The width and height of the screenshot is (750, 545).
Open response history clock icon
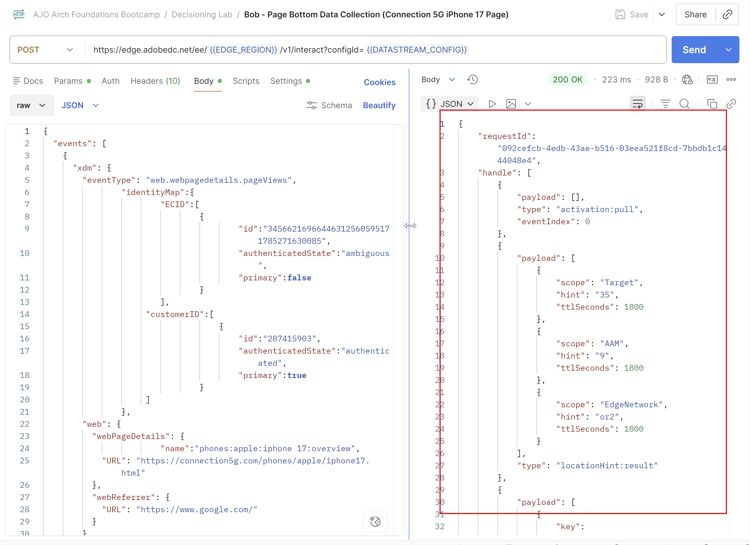tap(473, 79)
